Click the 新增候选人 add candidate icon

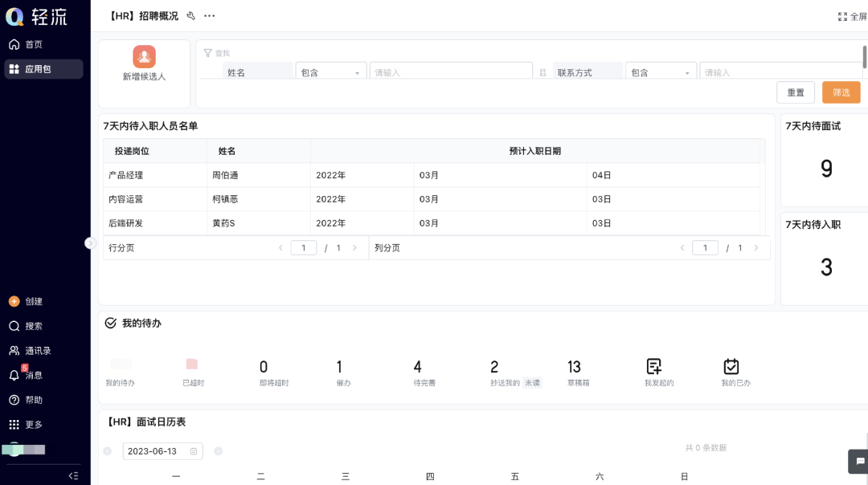coord(144,57)
